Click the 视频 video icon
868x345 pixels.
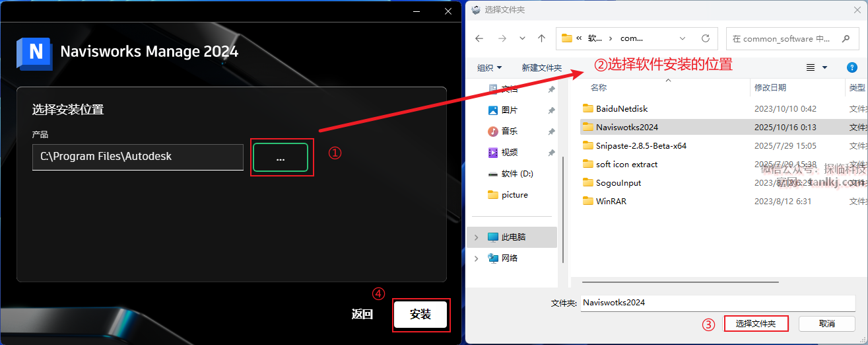point(492,152)
